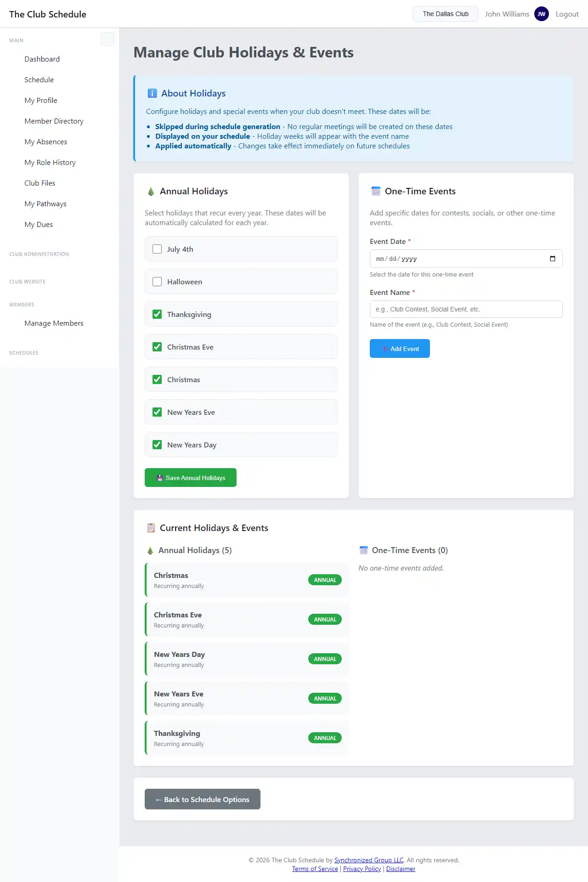Click the info icon beside About Holidays
This screenshot has width=588, height=882.
152,93
